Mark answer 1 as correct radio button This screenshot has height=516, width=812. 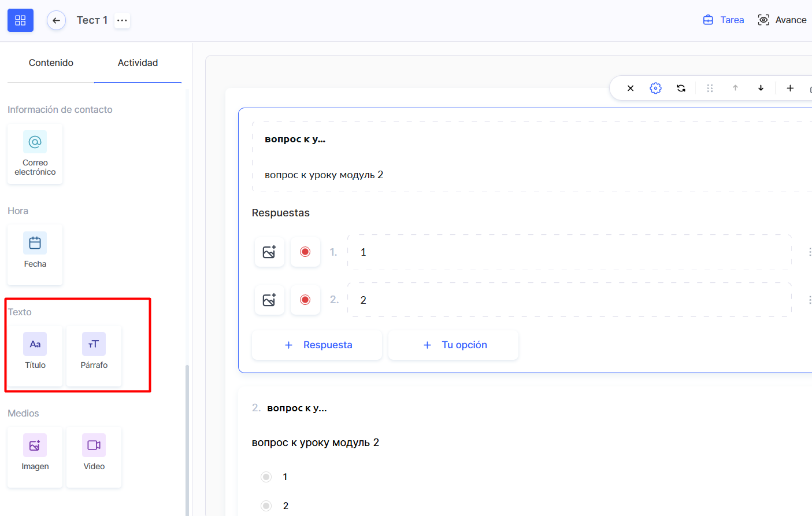point(305,252)
